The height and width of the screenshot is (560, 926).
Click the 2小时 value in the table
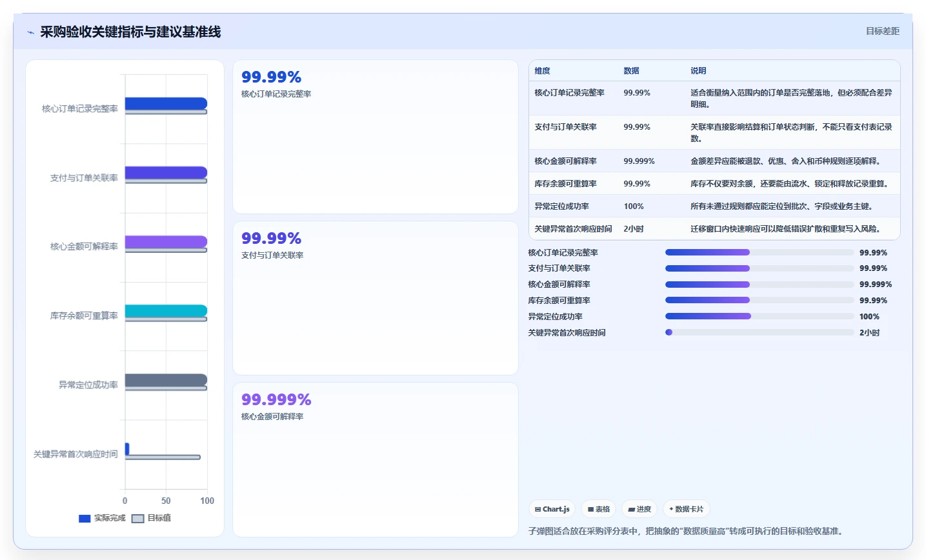click(634, 228)
